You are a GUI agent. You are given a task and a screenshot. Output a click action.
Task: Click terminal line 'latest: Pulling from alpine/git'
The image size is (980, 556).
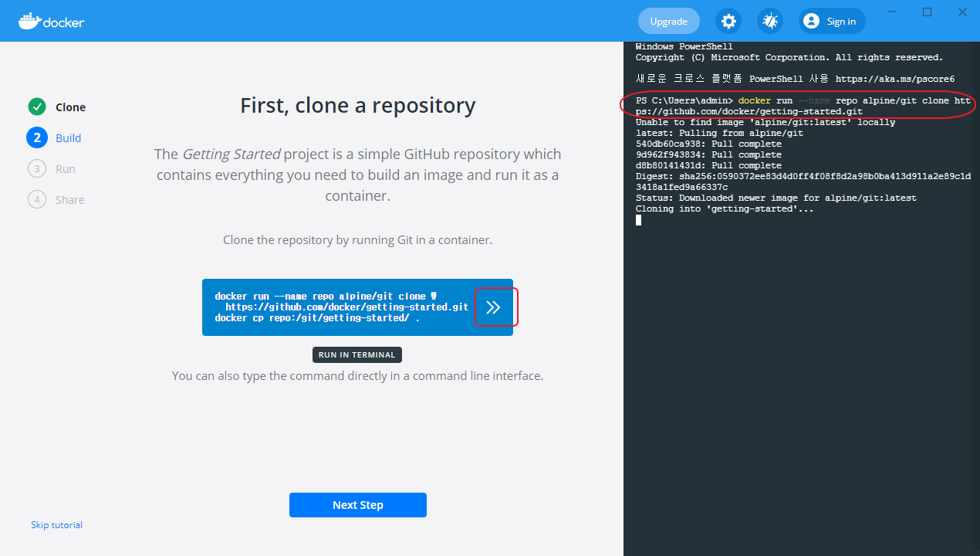(719, 134)
